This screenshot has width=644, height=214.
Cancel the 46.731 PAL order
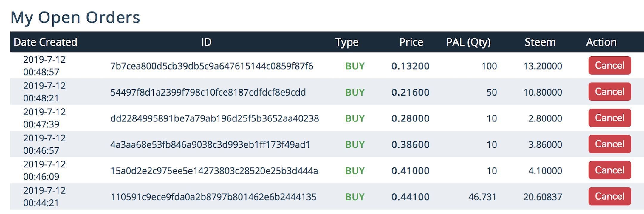click(609, 196)
